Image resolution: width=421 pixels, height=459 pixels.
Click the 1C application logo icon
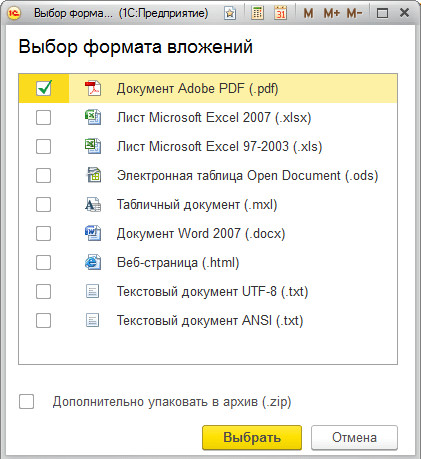(14, 13)
